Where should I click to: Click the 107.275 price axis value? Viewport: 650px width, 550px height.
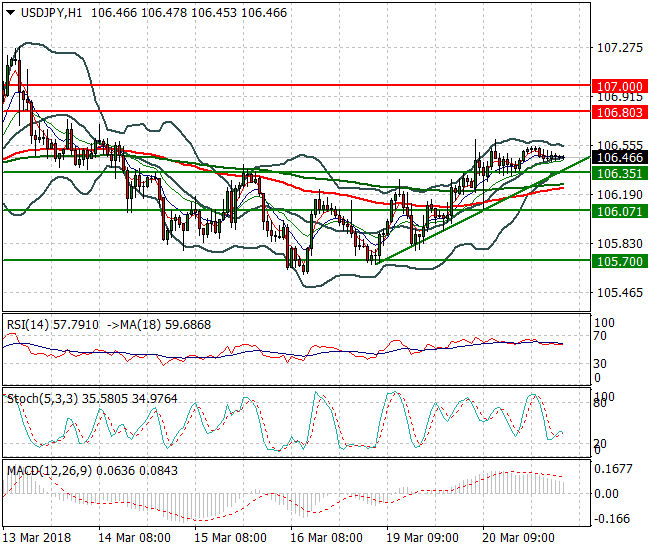(x=620, y=48)
